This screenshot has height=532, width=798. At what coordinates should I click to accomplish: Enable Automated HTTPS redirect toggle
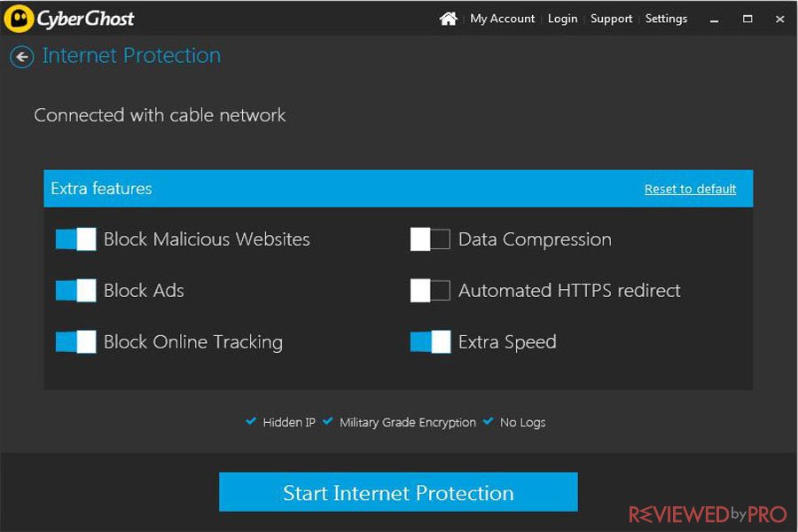430,290
